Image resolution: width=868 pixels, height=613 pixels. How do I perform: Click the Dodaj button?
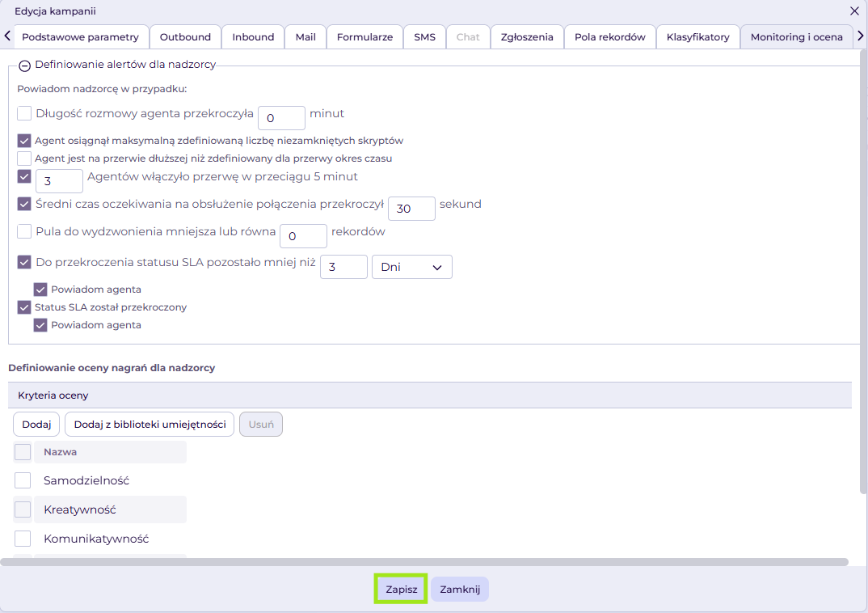point(36,425)
